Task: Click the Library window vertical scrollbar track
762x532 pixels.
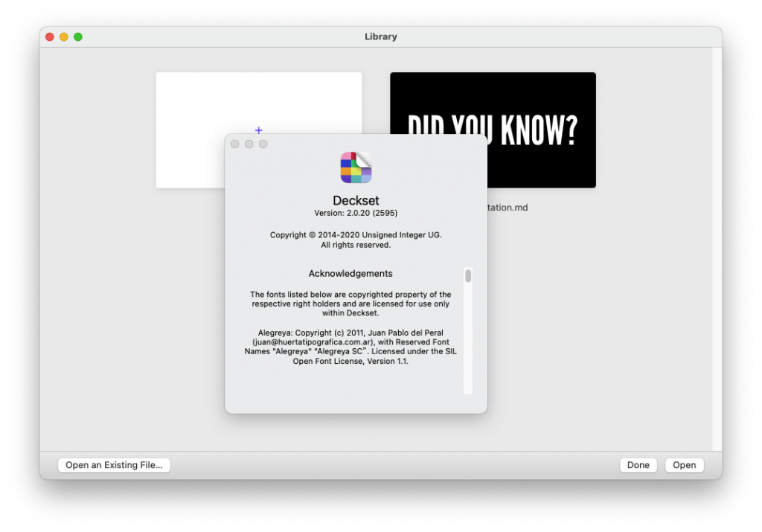Action: click(717, 249)
